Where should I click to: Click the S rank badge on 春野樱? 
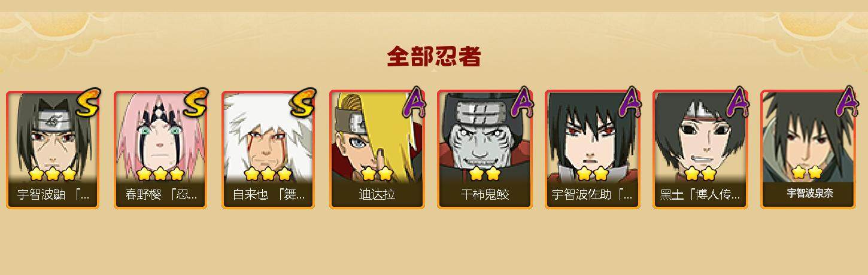tap(195, 102)
